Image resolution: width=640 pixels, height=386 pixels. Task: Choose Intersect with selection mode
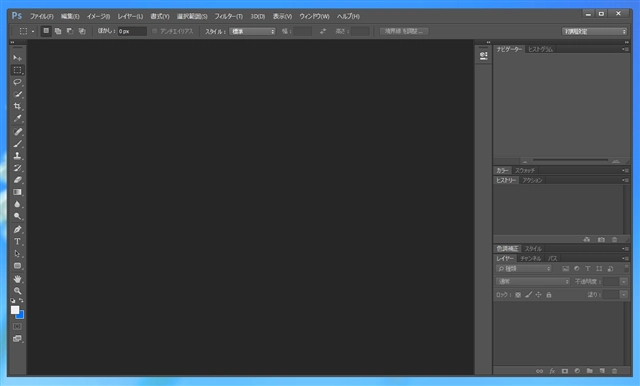pyautogui.click(x=82, y=31)
